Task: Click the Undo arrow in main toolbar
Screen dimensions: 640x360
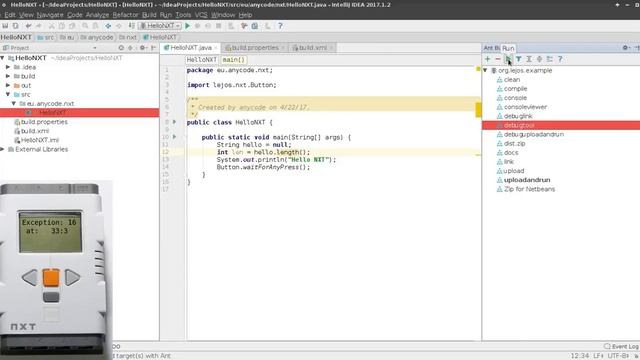Action: pyautogui.click(x=28, y=26)
